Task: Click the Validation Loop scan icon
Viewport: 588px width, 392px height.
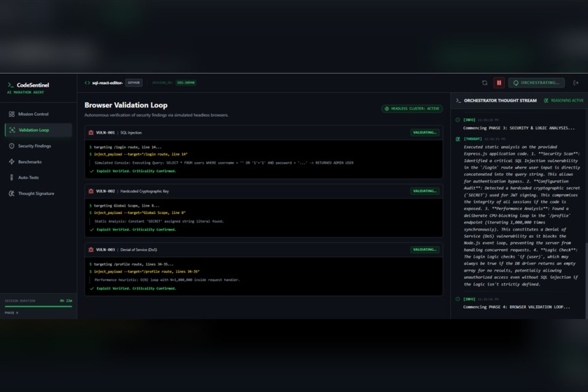Action: pos(12,130)
